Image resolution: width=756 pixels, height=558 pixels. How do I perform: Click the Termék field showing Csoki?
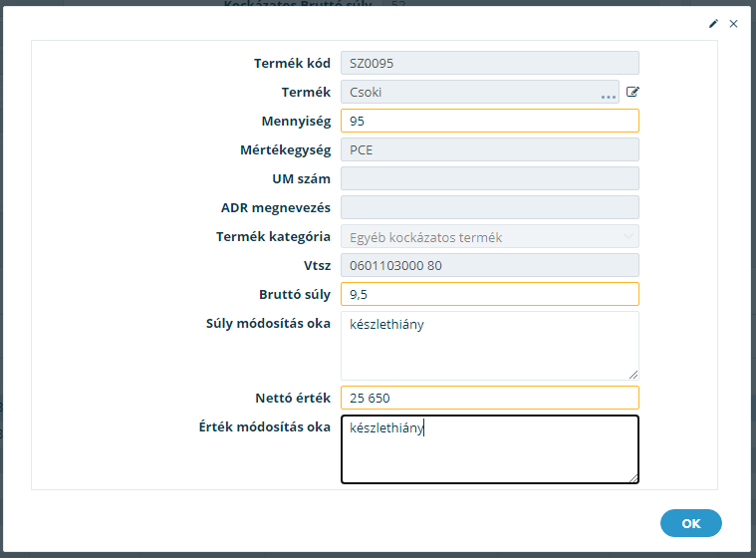click(480, 92)
